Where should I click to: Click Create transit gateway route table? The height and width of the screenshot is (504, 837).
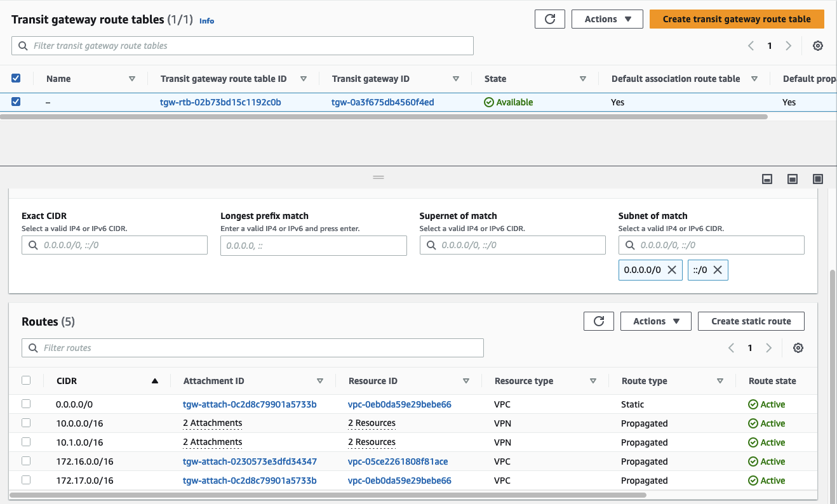point(737,19)
